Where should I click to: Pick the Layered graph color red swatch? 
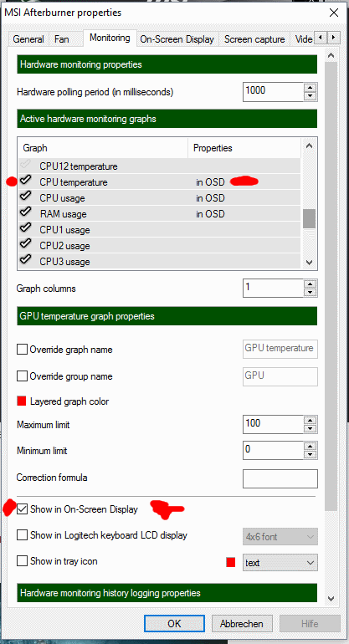(x=22, y=401)
